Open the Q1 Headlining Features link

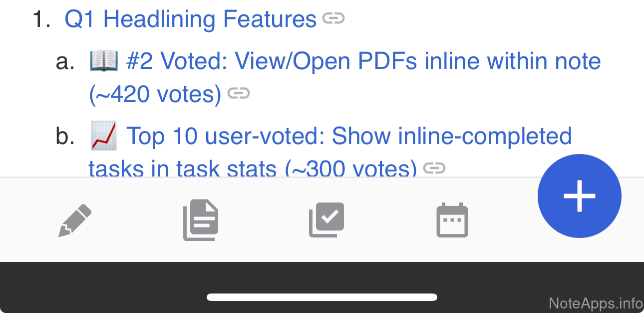click(190, 19)
